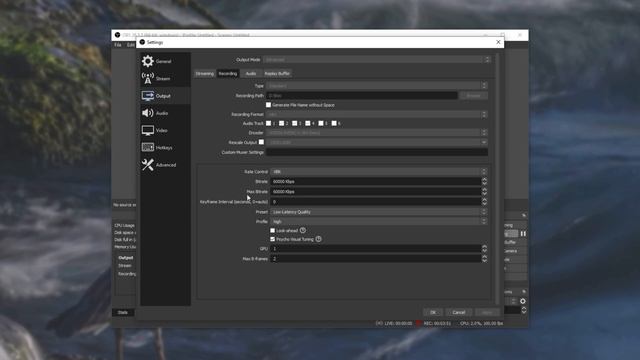Switch to the Recording tab

click(228, 73)
